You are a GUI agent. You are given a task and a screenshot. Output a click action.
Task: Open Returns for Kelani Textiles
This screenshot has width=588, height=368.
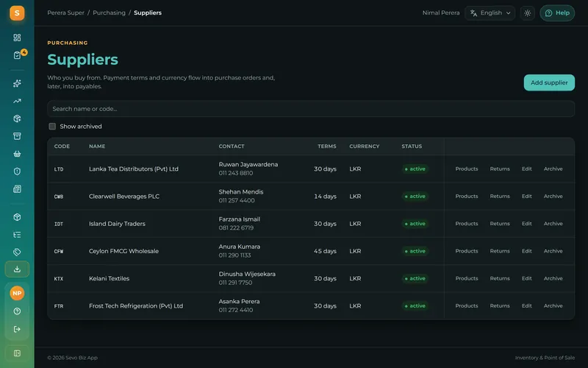click(500, 279)
